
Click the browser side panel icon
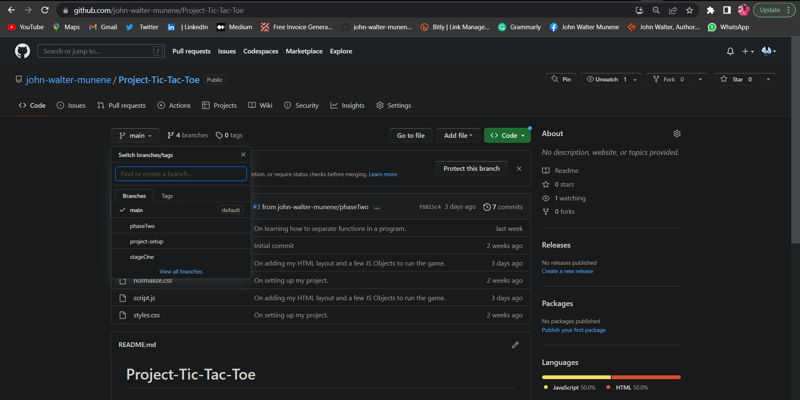pos(727,10)
